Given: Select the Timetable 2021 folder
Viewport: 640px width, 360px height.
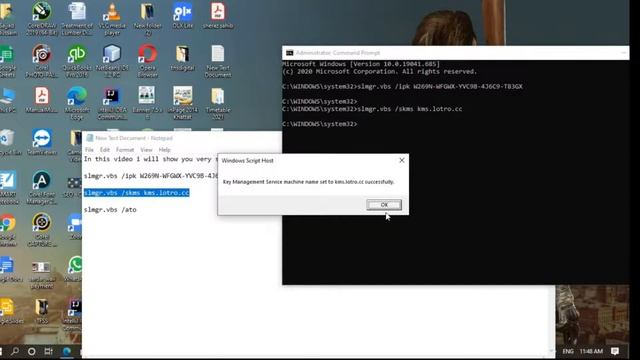Looking at the screenshot, I should (x=218, y=103).
